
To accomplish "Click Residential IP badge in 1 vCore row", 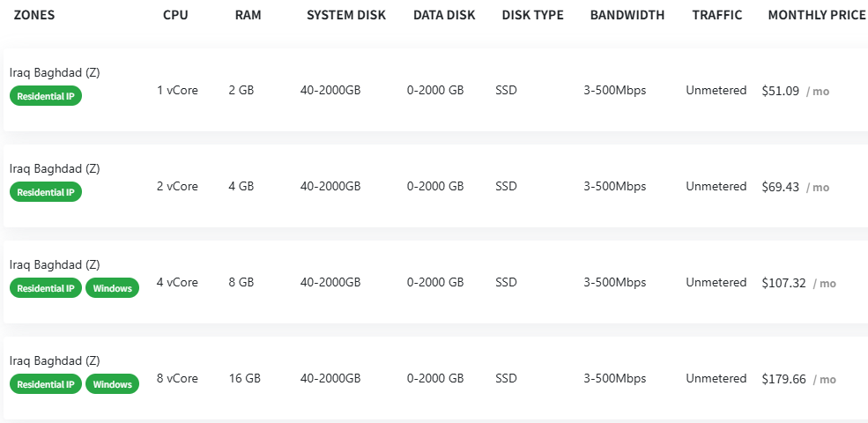I will pos(46,96).
